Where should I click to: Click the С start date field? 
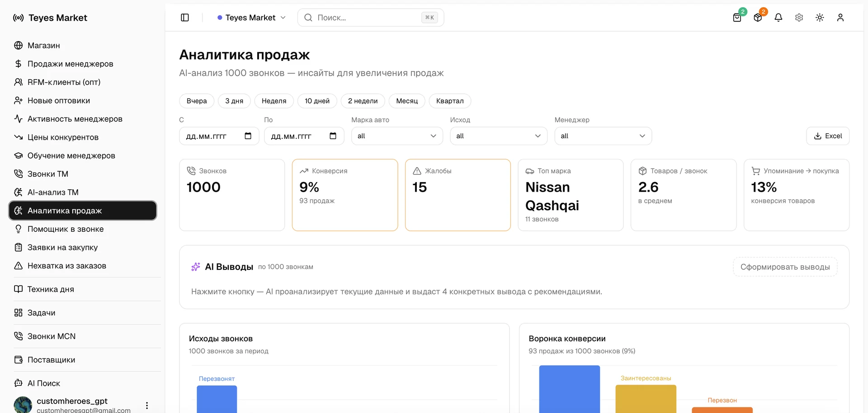[x=219, y=136]
